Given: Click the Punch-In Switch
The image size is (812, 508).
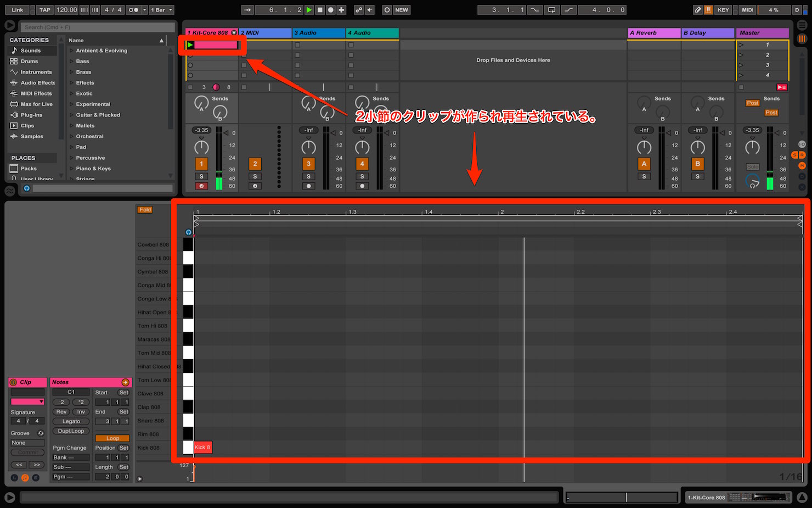Looking at the screenshot, I should tap(535, 10).
